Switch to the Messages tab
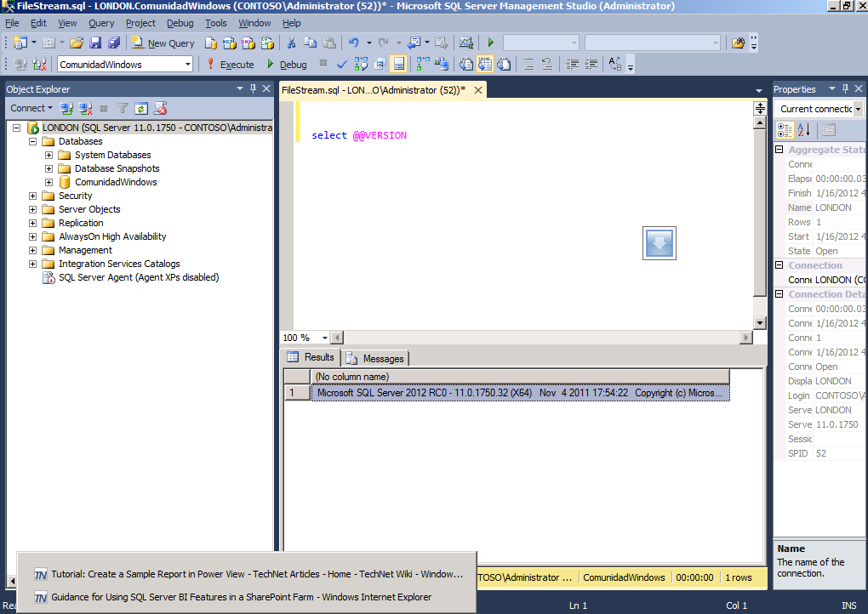This screenshot has width=868, height=614. click(375, 358)
